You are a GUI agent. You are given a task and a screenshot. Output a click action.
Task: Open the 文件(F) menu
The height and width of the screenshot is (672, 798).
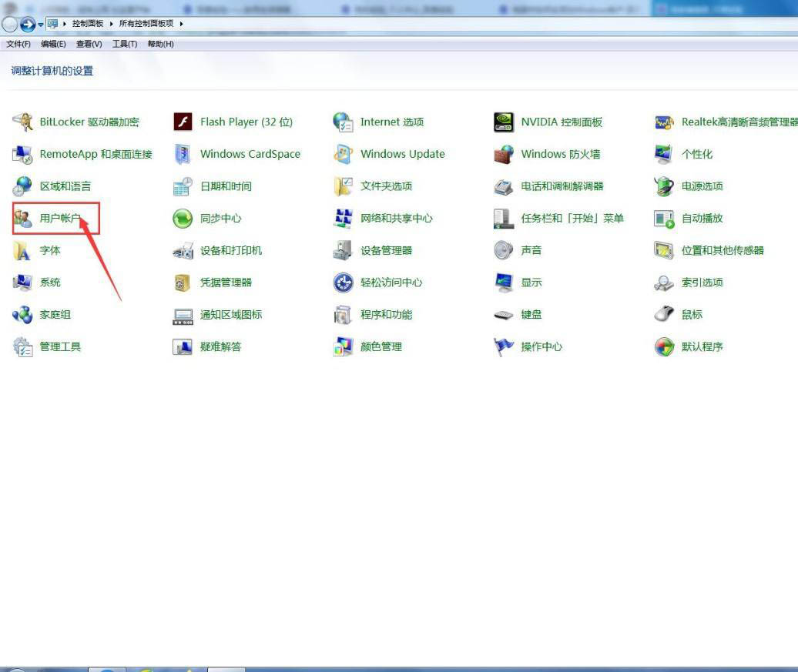pos(18,44)
